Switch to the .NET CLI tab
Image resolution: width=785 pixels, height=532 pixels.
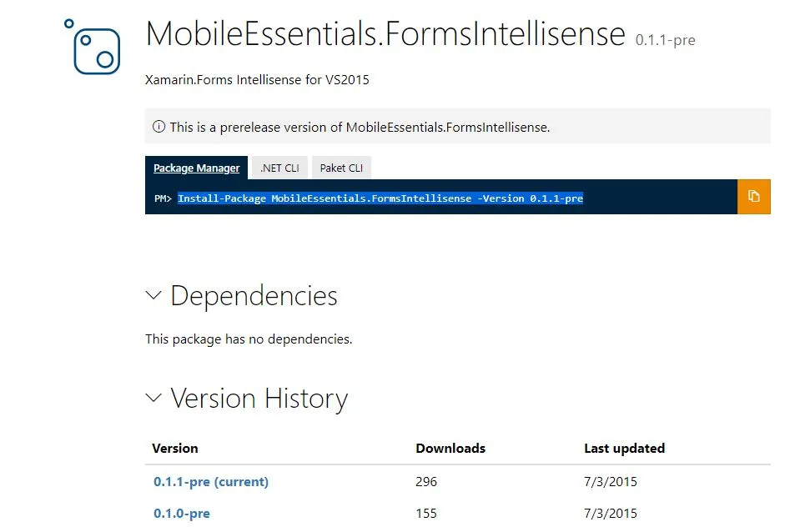click(279, 168)
